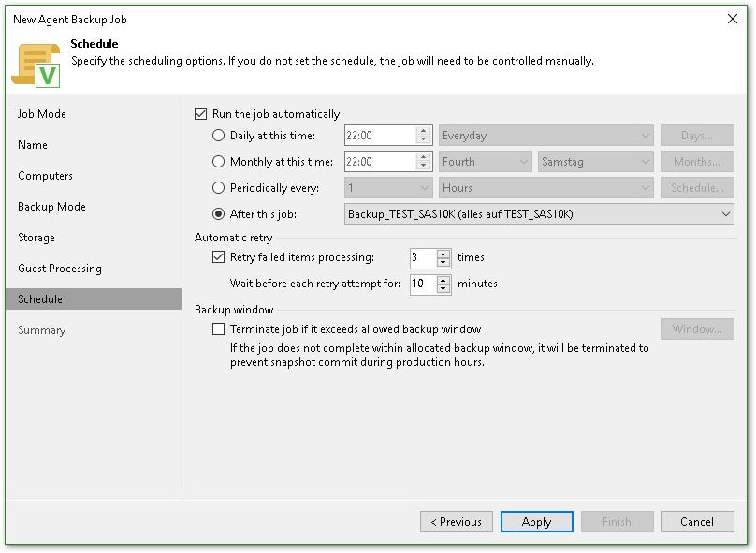Disable Retry failed items processing checkbox
This screenshot has width=756, height=553.
[219, 257]
